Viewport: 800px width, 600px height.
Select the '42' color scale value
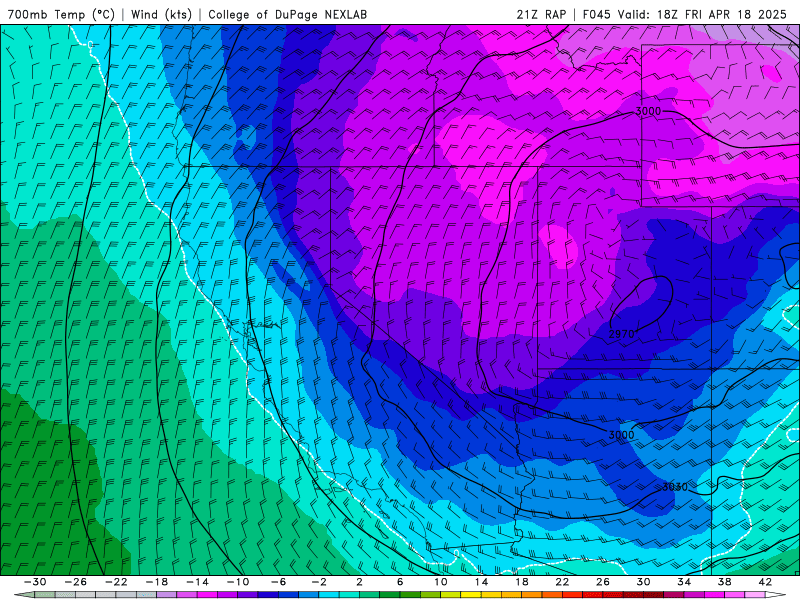point(765,582)
